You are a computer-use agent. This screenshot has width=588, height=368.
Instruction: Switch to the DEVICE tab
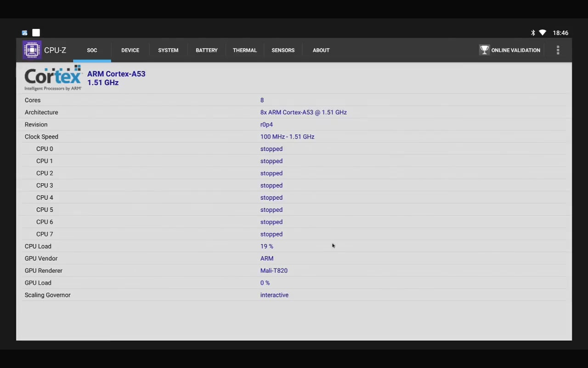click(130, 50)
